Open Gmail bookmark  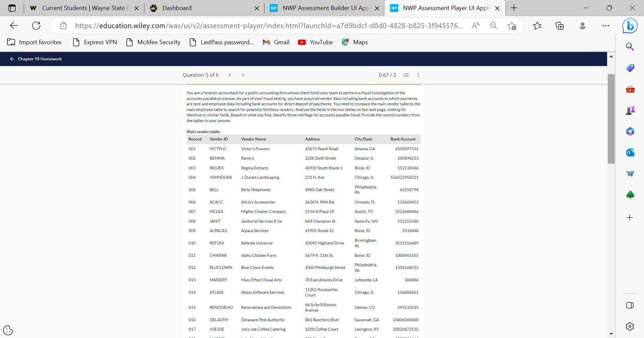click(x=276, y=42)
